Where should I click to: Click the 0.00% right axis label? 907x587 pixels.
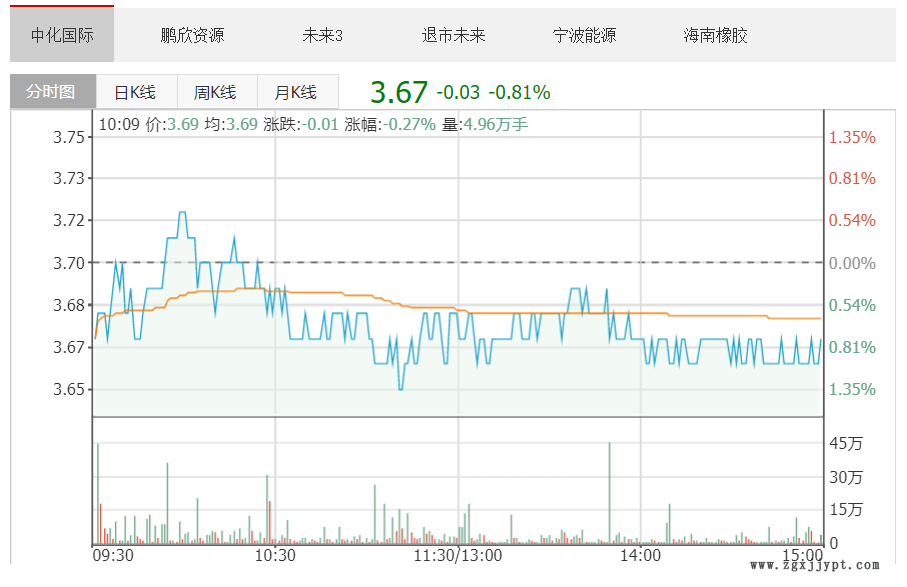pos(852,263)
